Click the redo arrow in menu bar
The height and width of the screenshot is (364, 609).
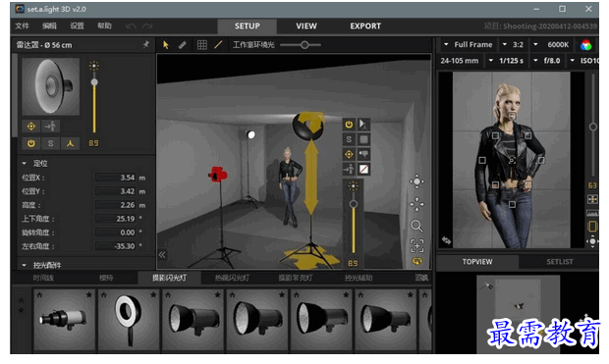146,26
